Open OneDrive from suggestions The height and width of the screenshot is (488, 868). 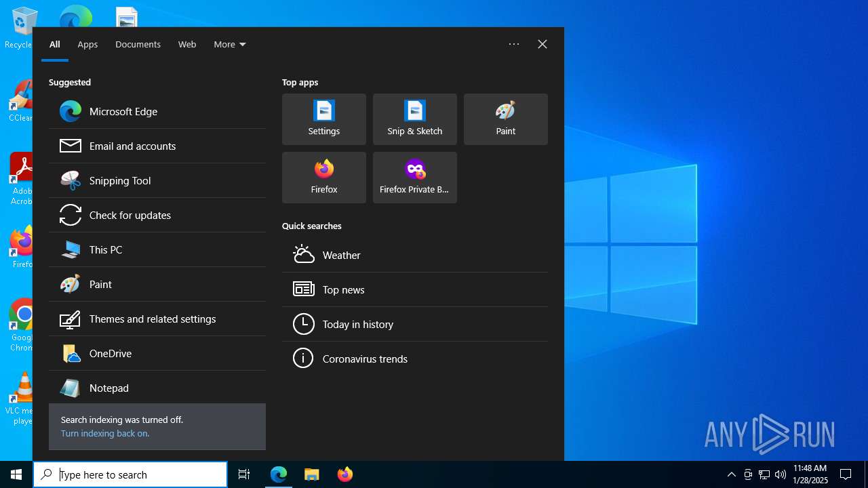pos(157,353)
